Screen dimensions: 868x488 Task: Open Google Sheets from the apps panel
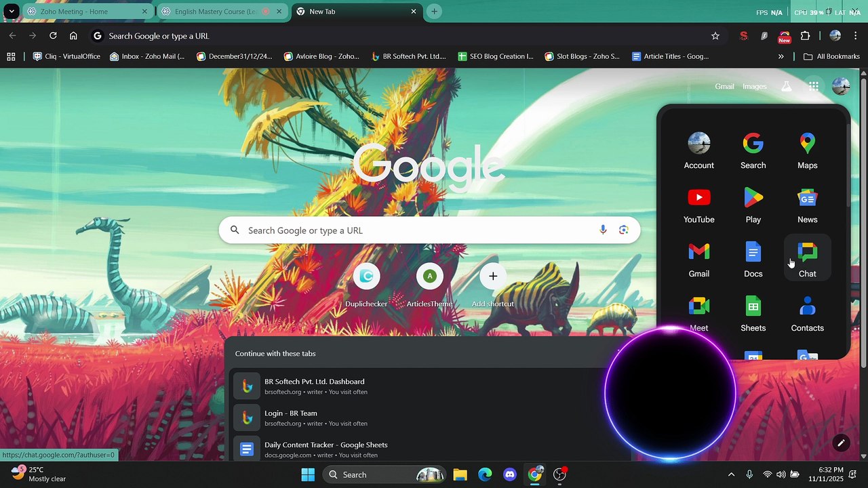[x=753, y=314]
